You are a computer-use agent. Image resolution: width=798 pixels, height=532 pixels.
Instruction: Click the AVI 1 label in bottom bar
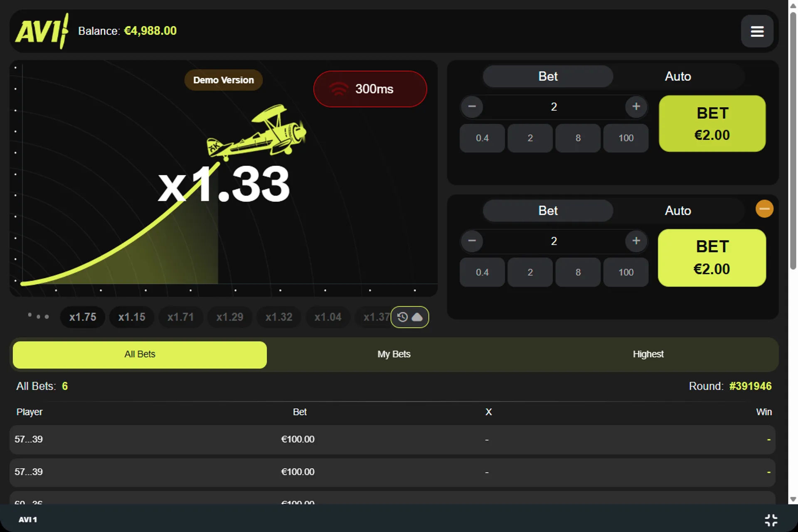pos(28,520)
